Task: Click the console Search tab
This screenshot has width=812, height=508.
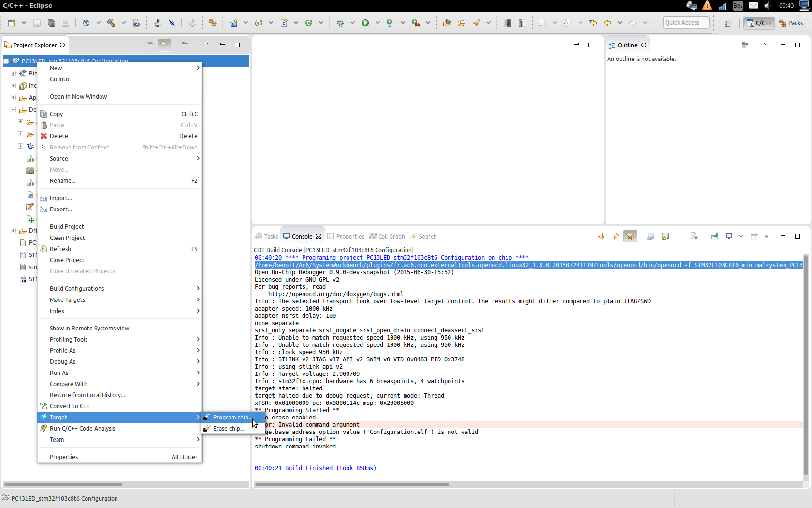Action: tap(423, 236)
